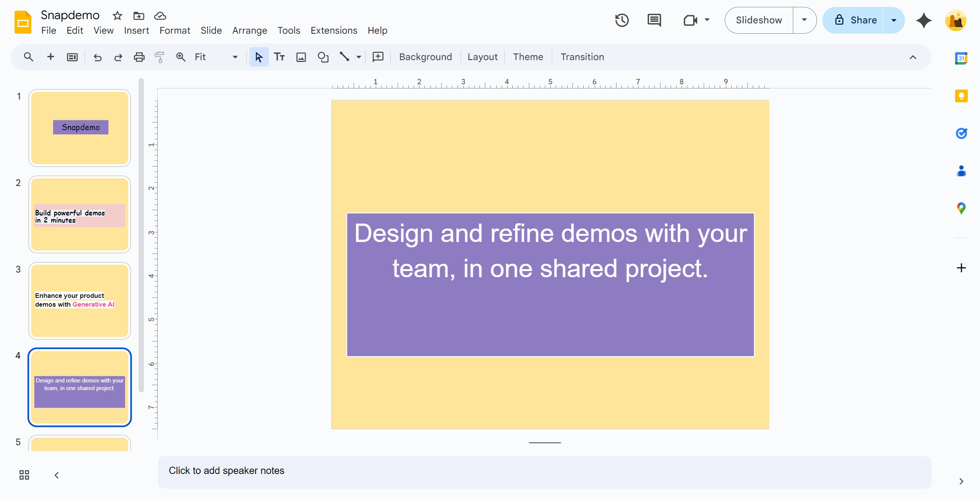Show the comments panel icon

pyautogui.click(x=654, y=20)
